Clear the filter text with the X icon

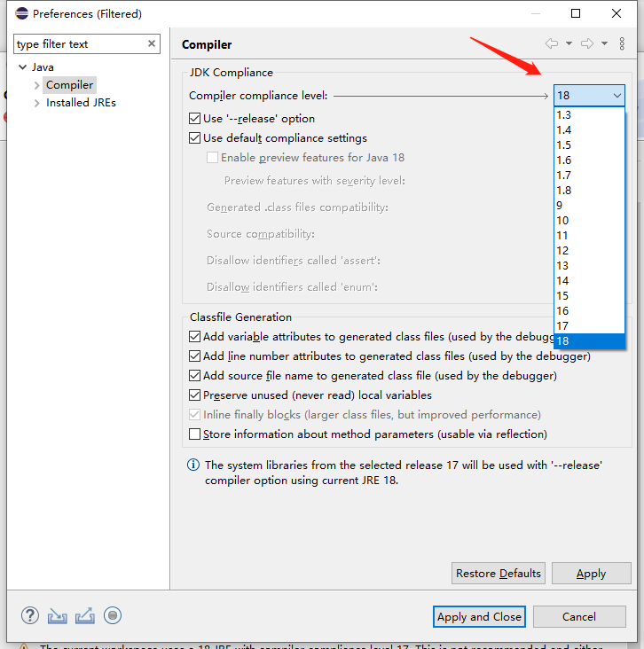click(152, 43)
